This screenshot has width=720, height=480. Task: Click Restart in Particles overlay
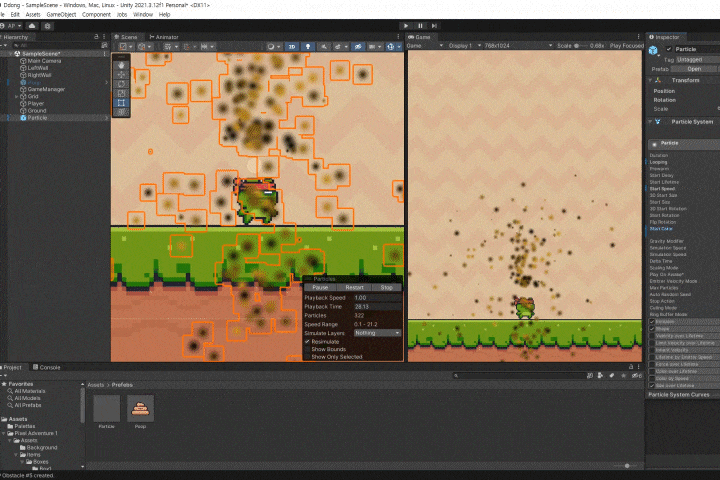354,288
